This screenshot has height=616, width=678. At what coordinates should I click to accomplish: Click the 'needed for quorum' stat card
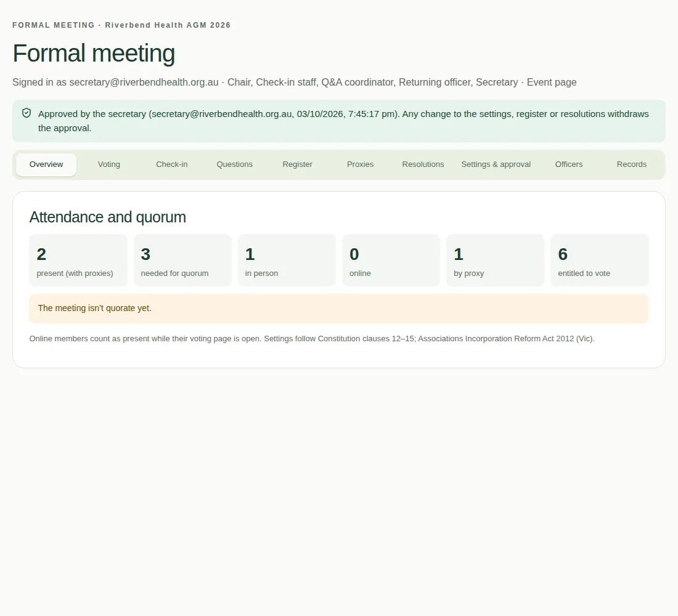(x=182, y=260)
